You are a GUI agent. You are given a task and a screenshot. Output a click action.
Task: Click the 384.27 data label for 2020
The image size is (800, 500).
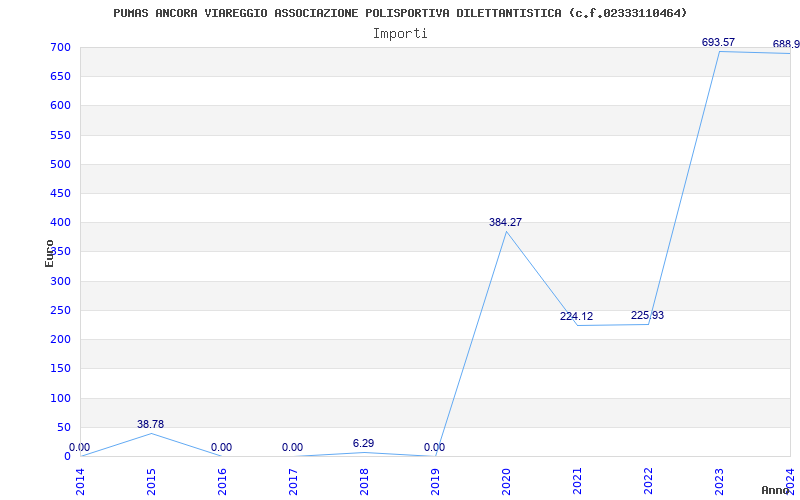pos(505,222)
